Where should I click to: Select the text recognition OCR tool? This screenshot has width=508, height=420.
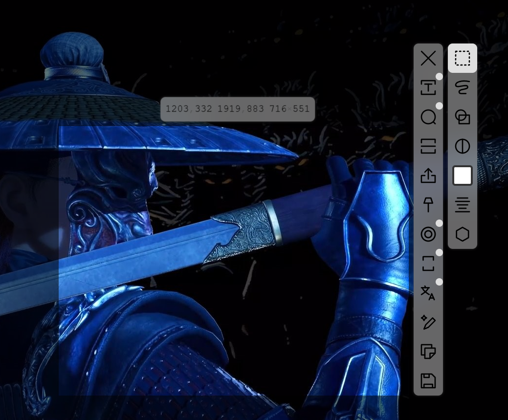tap(428, 88)
